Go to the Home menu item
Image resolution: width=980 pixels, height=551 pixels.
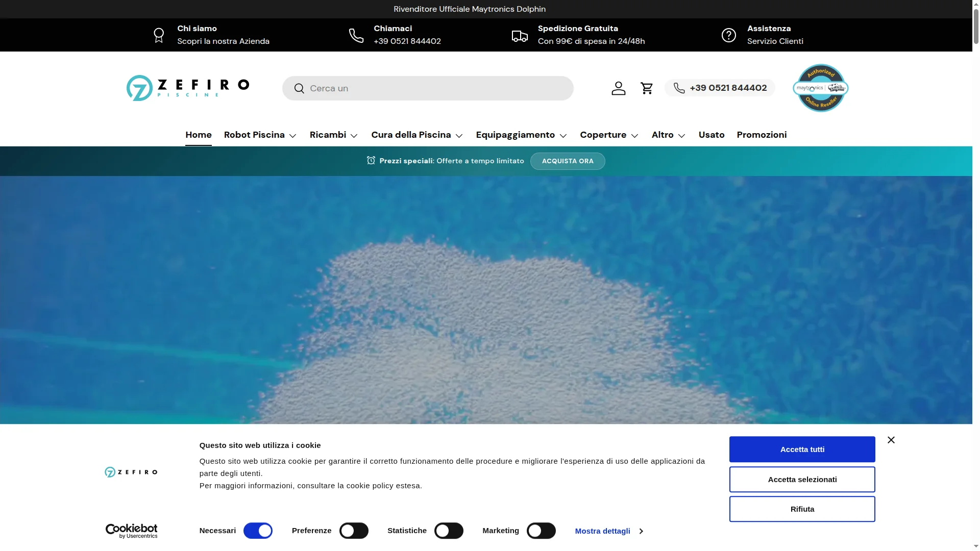[199, 135]
